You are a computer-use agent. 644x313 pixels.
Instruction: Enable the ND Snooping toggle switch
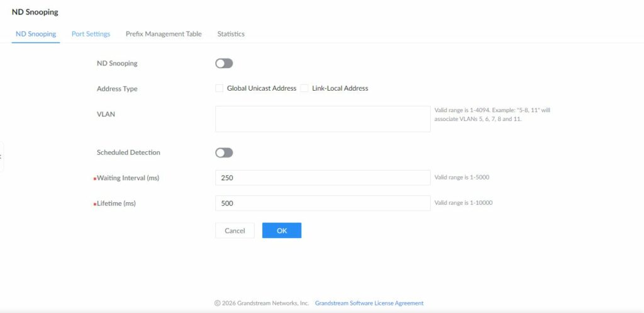pyautogui.click(x=224, y=64)
